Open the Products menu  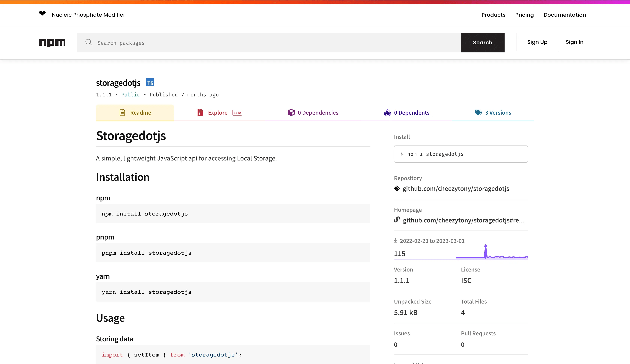[493, 15]
